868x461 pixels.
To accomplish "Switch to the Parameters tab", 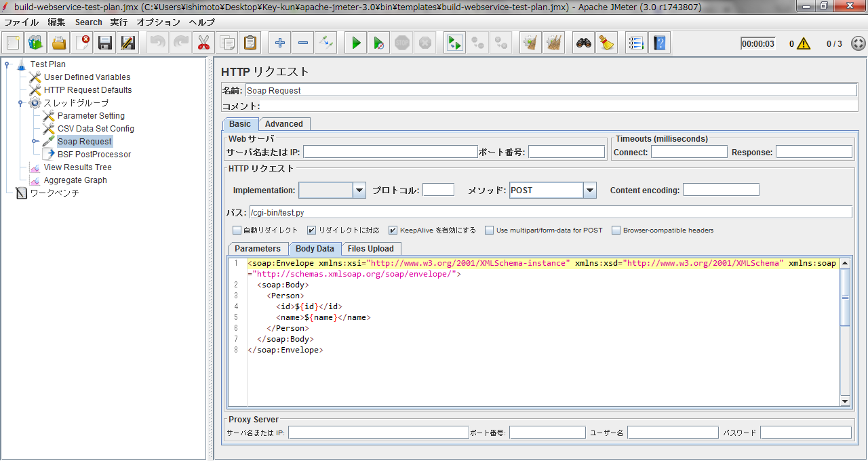I will 258,249.
